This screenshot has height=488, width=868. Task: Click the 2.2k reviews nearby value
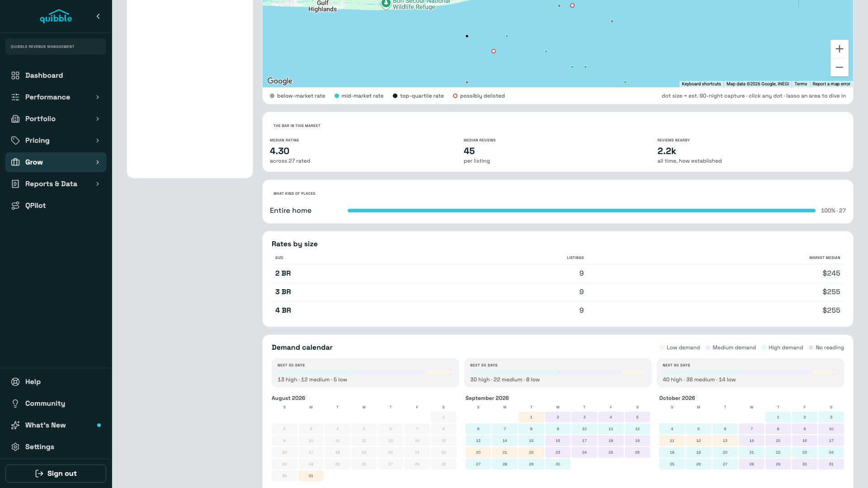(667, 151)
